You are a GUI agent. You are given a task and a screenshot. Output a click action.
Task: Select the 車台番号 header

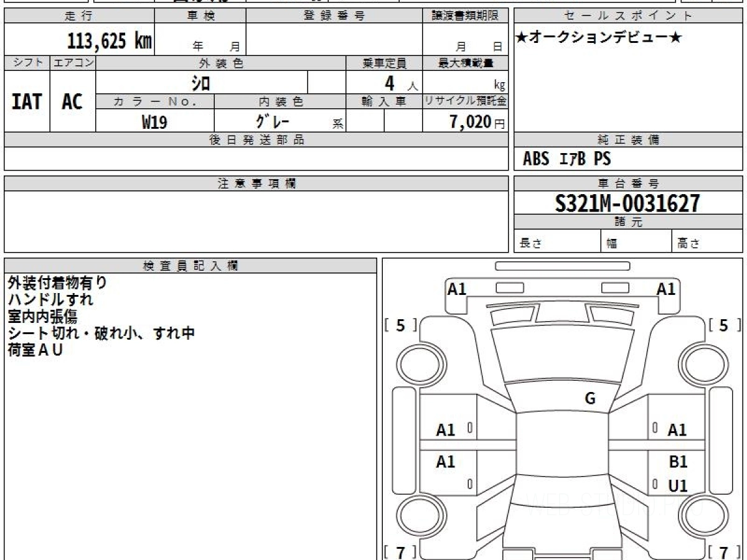point(628,184)
